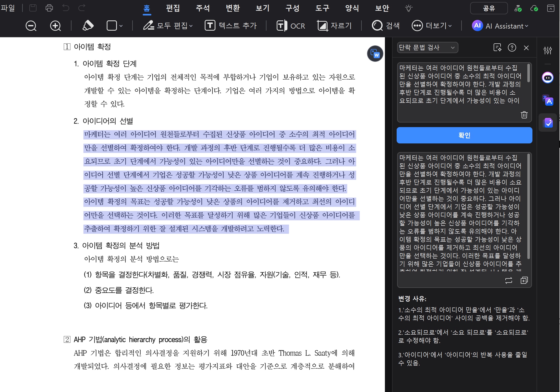Open the 더보기 dropdown

[432, 26]
